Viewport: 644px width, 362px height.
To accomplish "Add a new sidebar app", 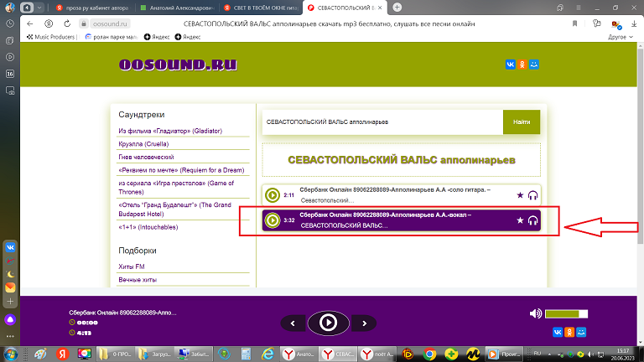I will coord(10,302).
